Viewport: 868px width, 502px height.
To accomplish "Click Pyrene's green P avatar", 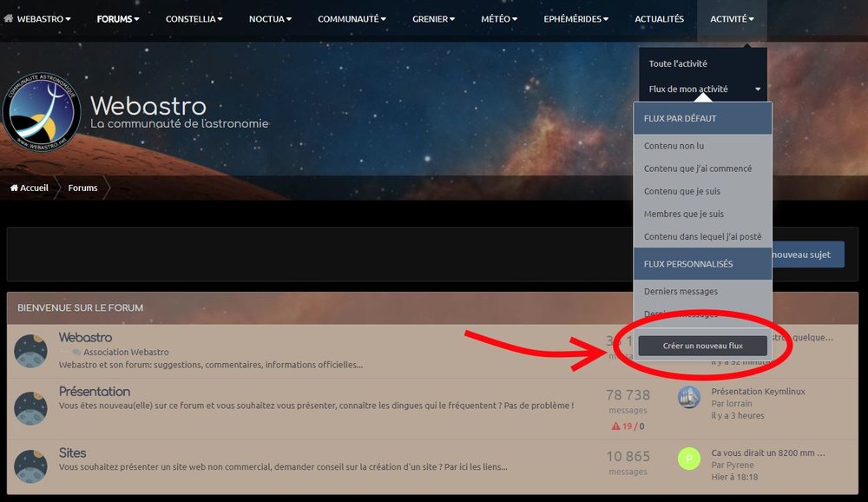I will 688,459.
